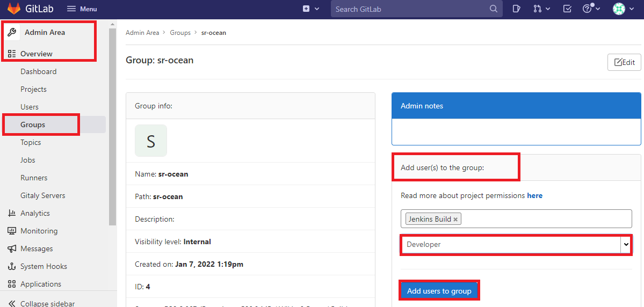Open Projects in the sidebar
The image size is (644, 307).
click(x=34, y=89)
